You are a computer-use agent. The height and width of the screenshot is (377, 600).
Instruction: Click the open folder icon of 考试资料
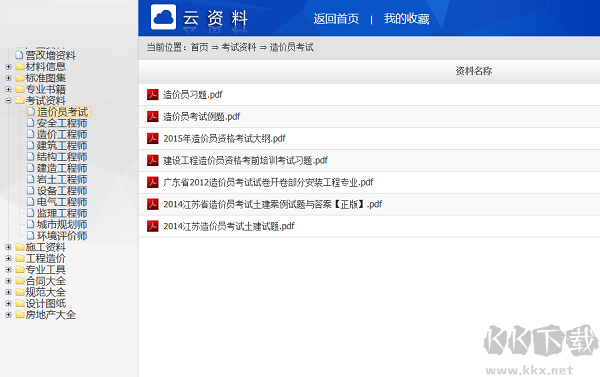pyautogui.click(x=20, y=101)
